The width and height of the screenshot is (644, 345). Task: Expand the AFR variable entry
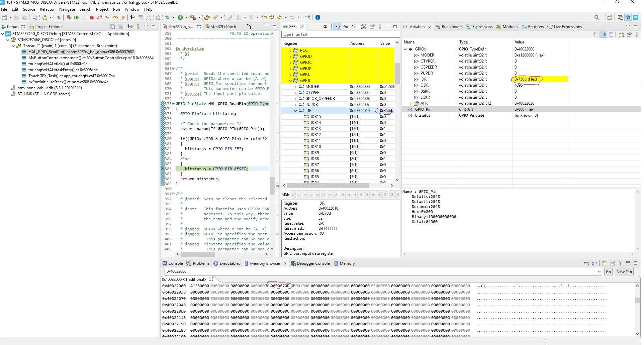(x=410, y=103)
